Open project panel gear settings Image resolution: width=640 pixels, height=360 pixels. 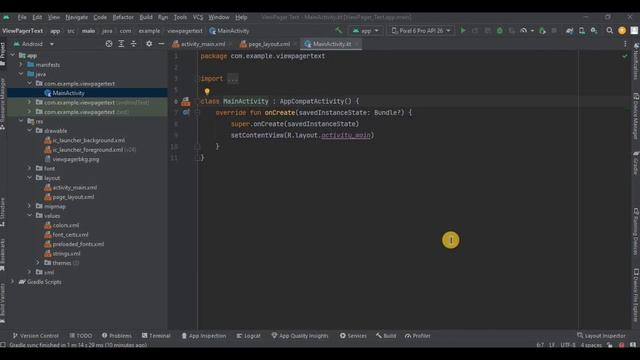(x=149, y=44)
